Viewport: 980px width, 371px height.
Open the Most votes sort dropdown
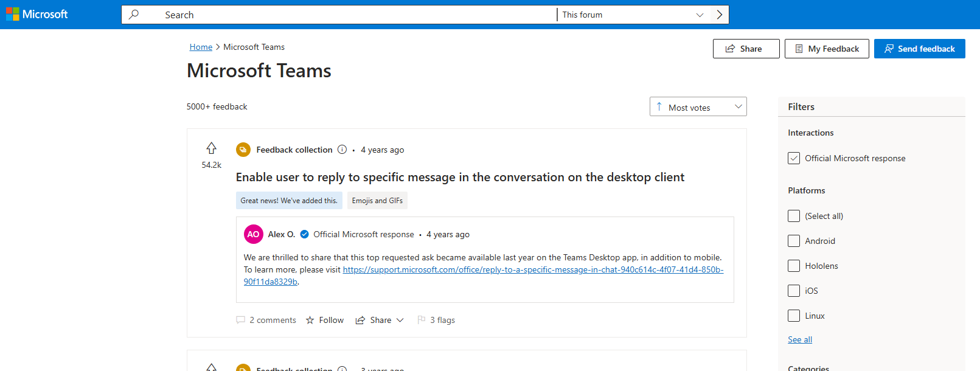(x=698, y=106)
